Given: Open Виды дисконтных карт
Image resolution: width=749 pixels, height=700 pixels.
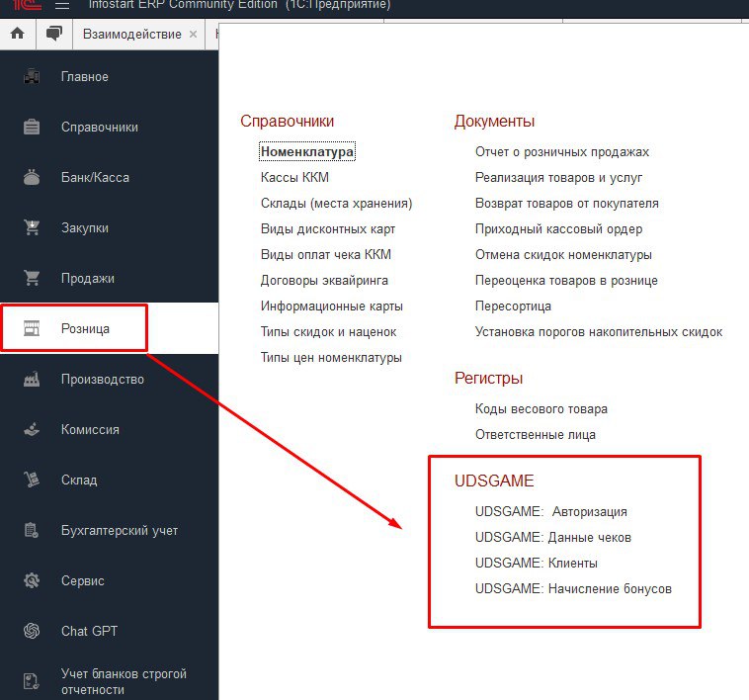Looking at the screenshot, I should point(328,228).
